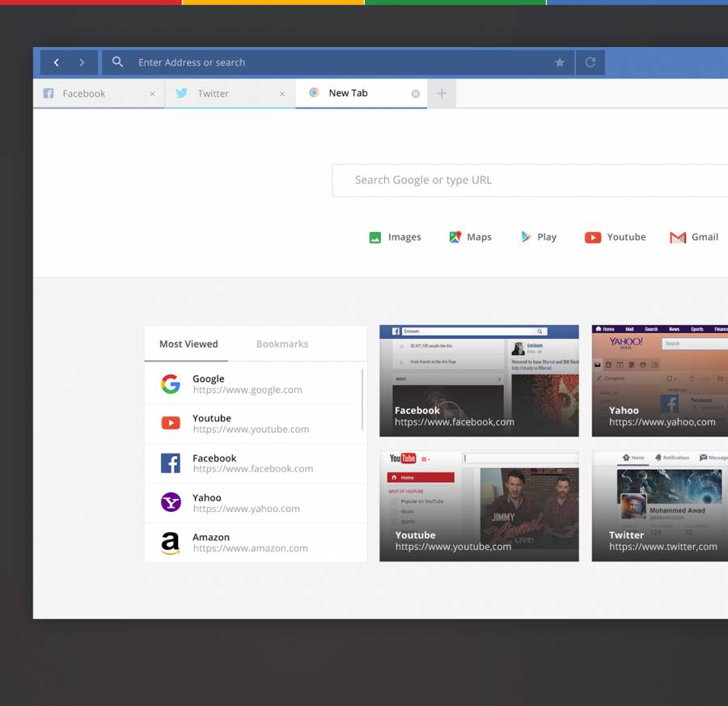The image size is (728, 706).
Task: Open the Gmail shortcut
Action: coord(694,237)
